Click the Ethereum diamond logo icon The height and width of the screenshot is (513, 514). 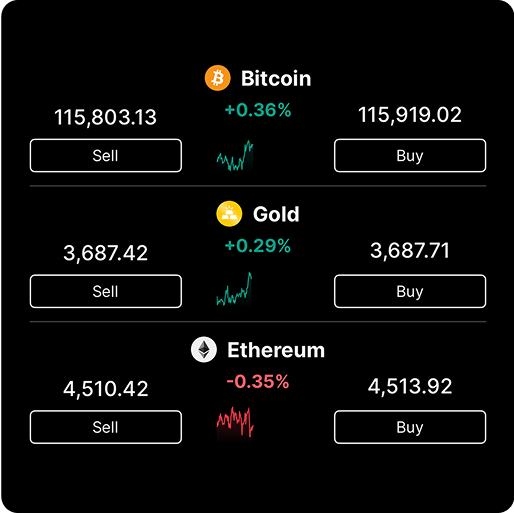point(204,350)
